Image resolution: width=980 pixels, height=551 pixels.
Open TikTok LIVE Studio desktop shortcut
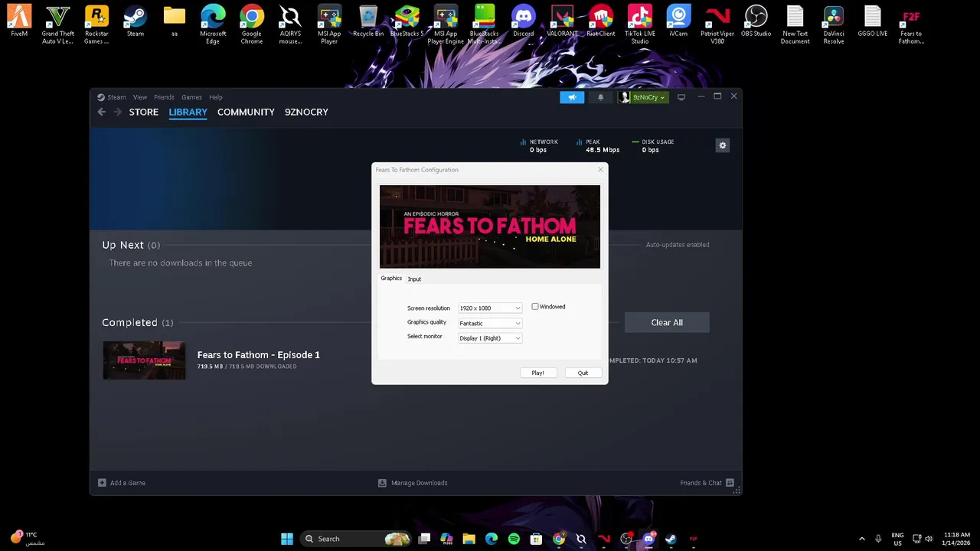click(x=640, y=25)
